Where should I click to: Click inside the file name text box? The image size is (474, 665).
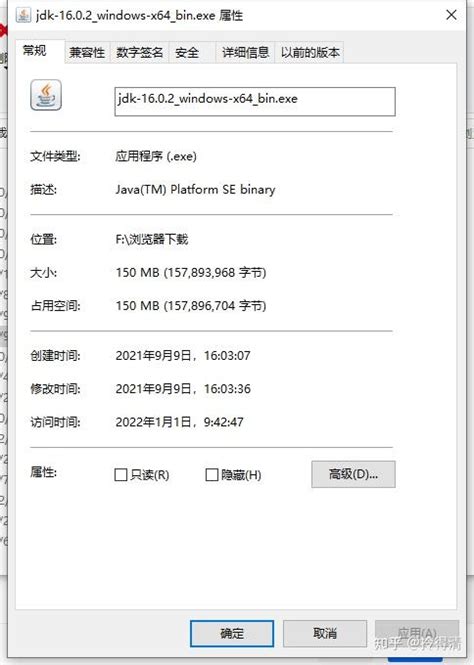(255, 101)
